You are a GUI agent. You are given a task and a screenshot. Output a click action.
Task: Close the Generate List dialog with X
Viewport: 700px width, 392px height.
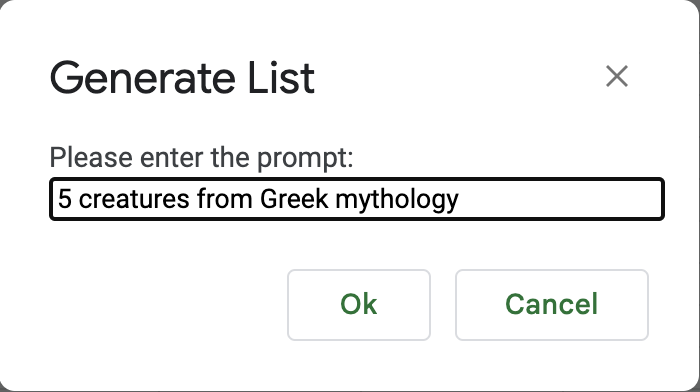pos(617,76)
